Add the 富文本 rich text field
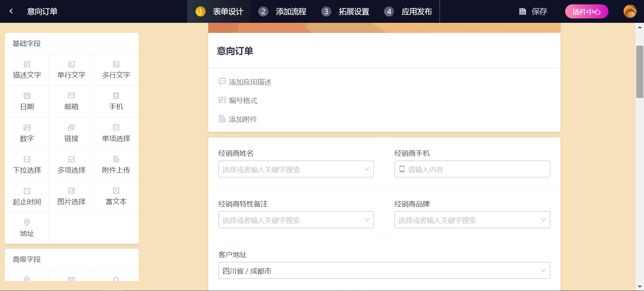644x291 pixels. 116,196
